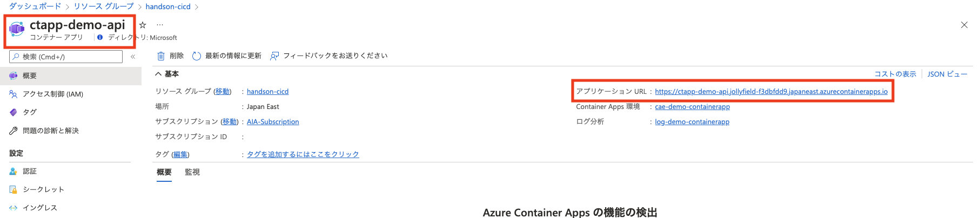Favorite ctapp-demo-api with the star icon
The image size is (980, 218).
[x=143, y=25]
